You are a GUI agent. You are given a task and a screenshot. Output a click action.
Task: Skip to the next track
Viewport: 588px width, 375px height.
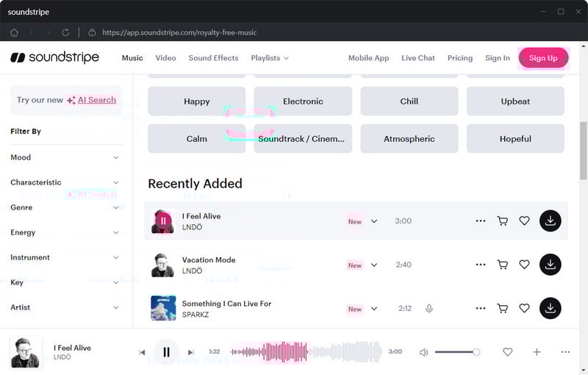coord(191,352)
